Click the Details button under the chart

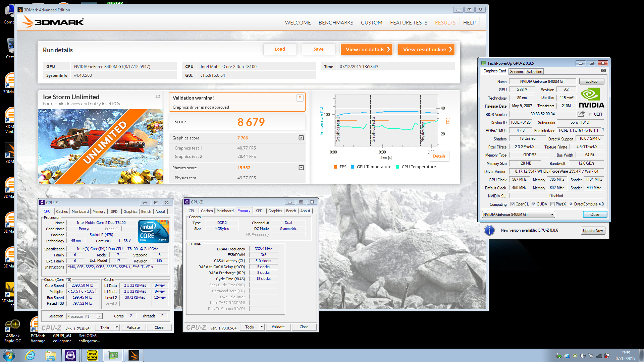click(x=439, y=156)
